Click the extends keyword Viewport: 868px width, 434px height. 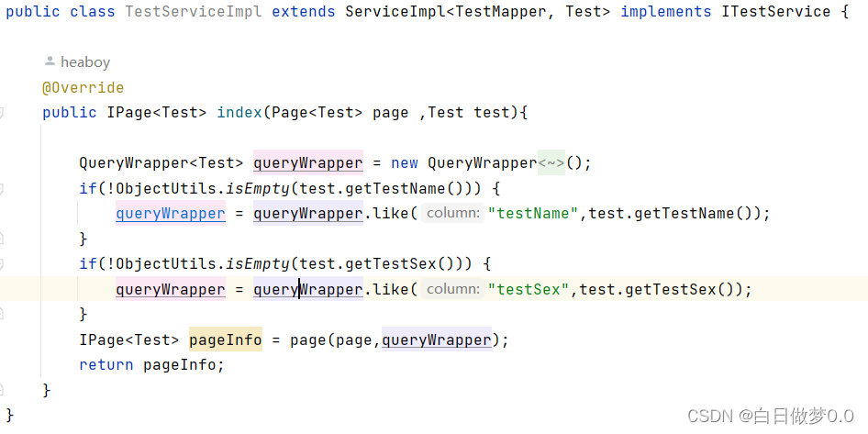pyautogui.click(x=304, y=12)
